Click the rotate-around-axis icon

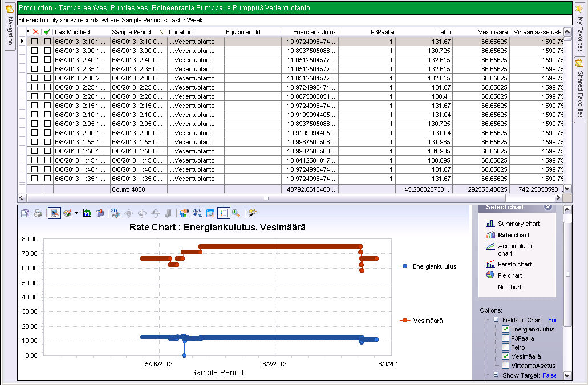pos(142,213)
